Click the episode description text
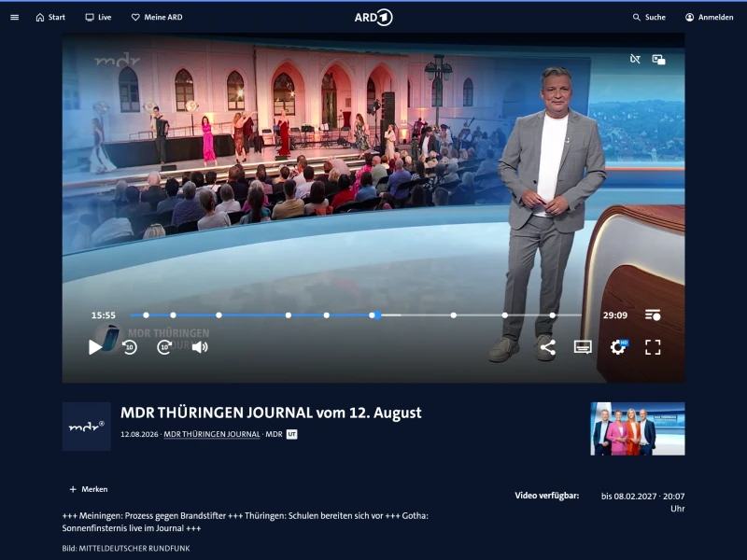Image resolution: width=747 pixels, height=560 pixels. (x=245, y=522)
